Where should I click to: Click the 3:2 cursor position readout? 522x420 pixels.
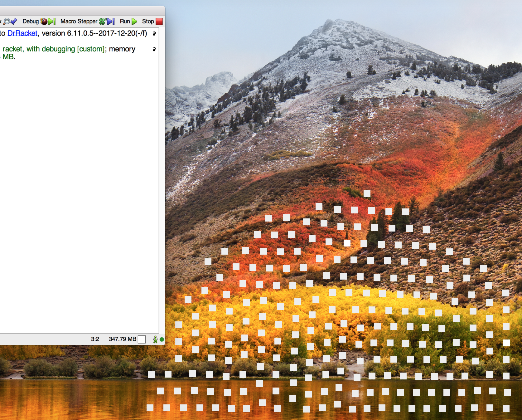coord(95,339)
